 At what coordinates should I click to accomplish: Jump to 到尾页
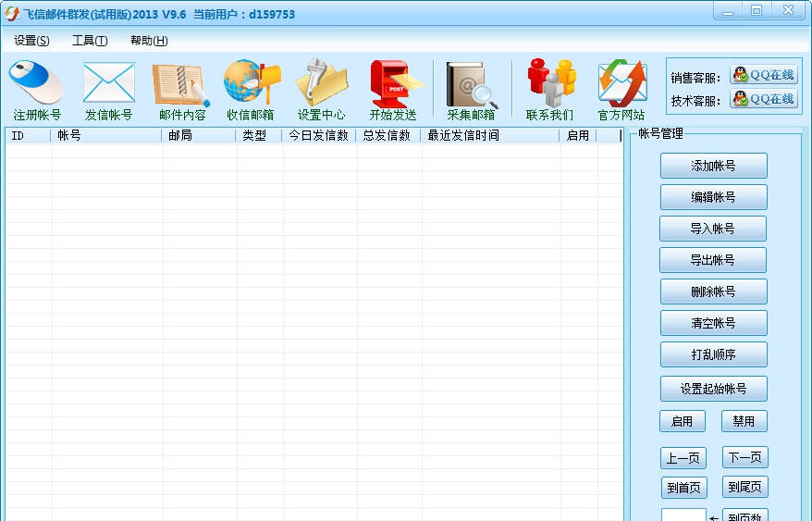(x=745, y=486)
